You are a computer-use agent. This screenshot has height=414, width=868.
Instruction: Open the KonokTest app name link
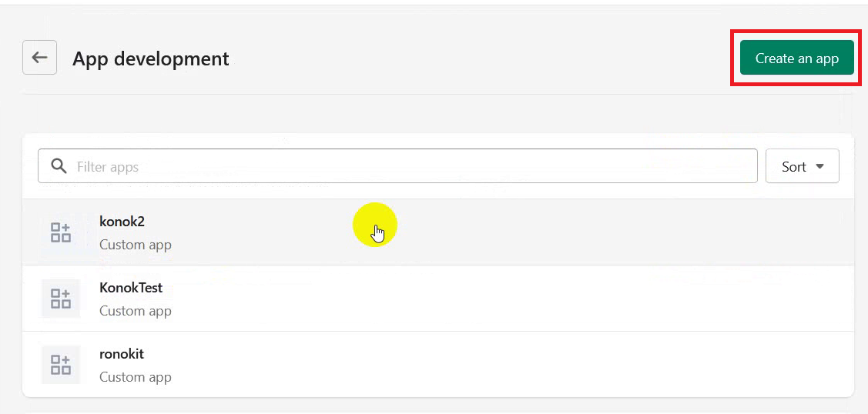tap(131, 288)
